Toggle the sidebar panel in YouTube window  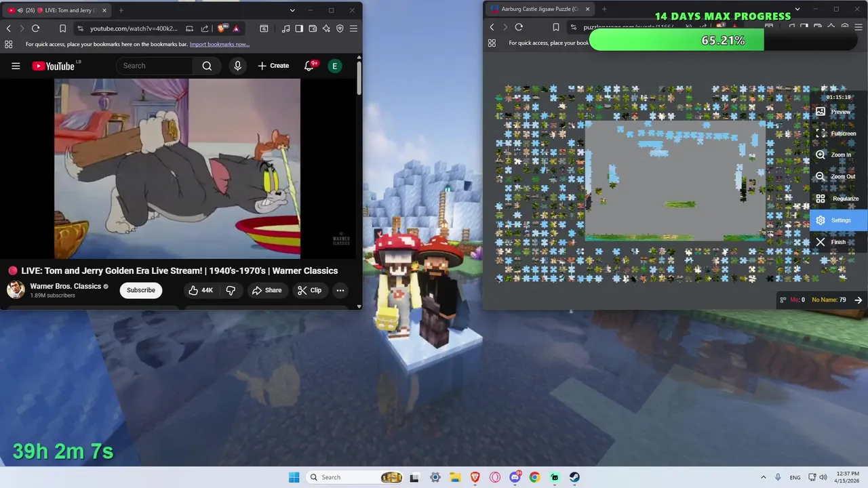pos(299,28)
